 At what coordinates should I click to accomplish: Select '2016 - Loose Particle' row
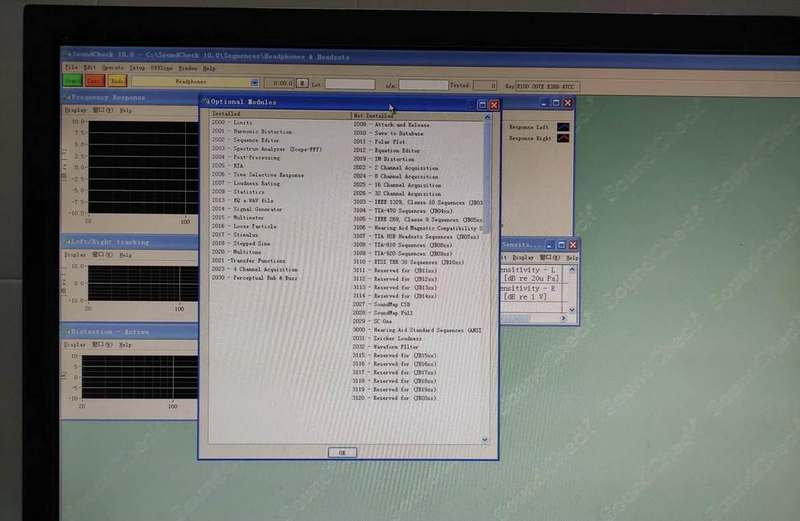tap(244, 226)
